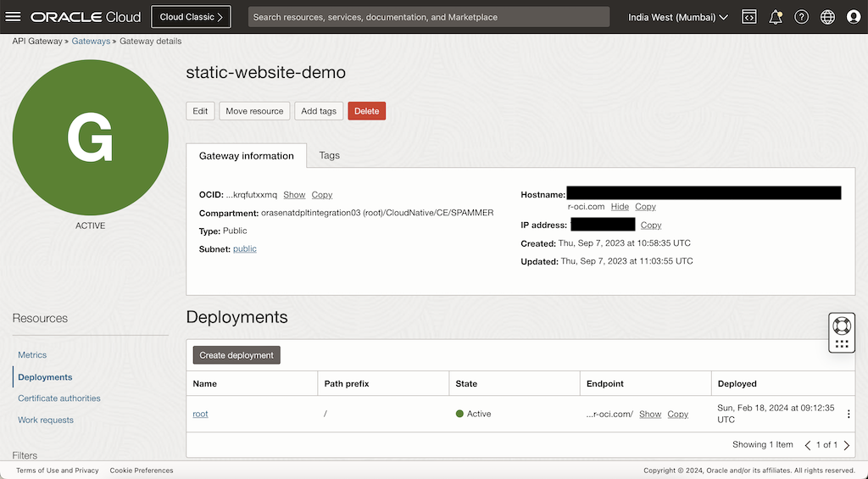Click the Created timestamp value
The width and height of the screenshot is (868, 479).
[x=625, y=243]
